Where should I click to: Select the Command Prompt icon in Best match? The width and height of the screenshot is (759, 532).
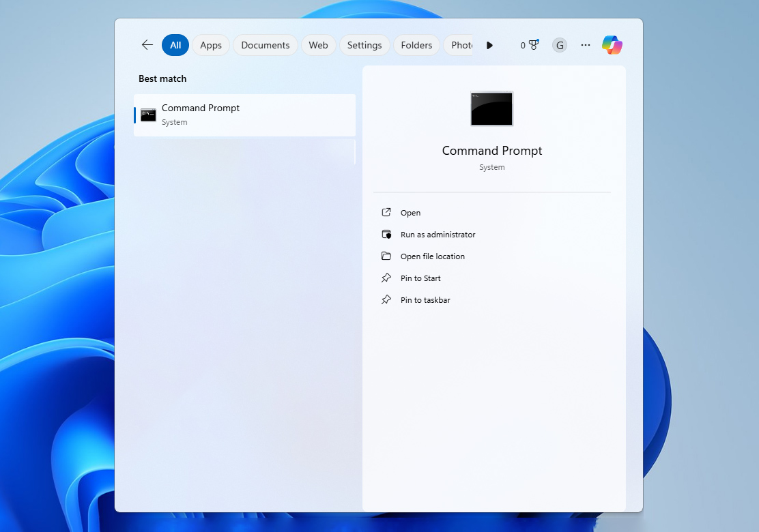tap(148, 115)
